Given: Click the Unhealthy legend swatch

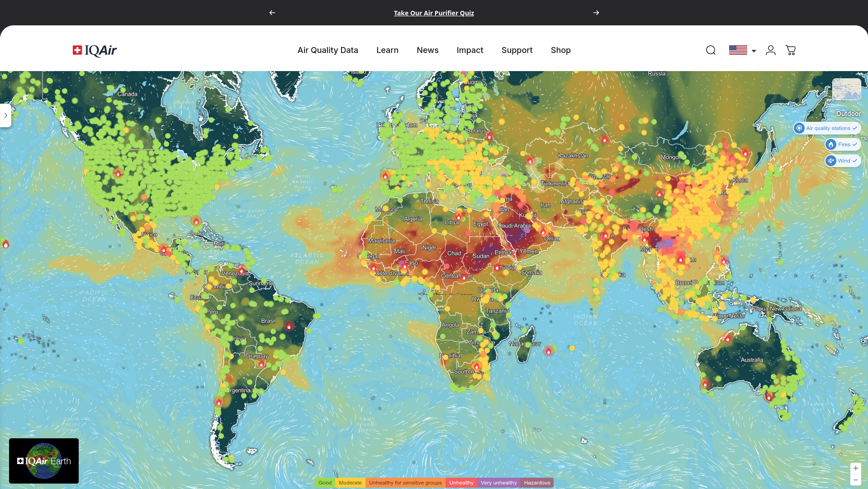Looking at the screenshot, I should click(x=461, y=483).
